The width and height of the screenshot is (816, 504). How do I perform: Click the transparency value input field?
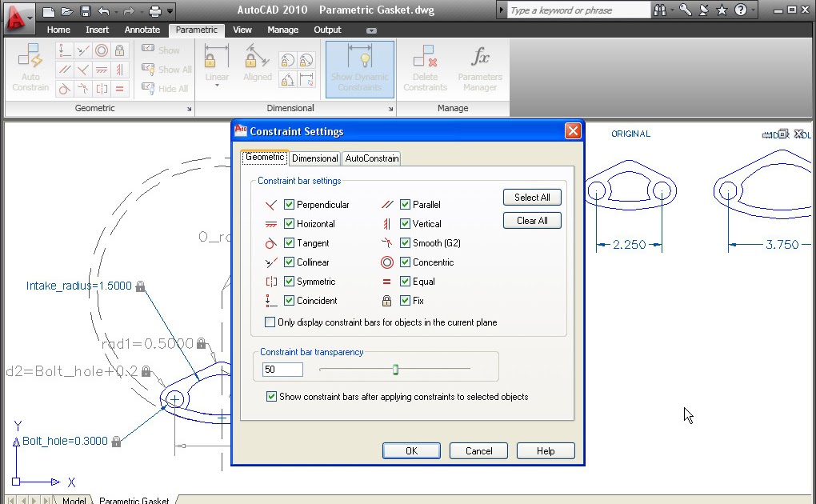coord(282,370)
